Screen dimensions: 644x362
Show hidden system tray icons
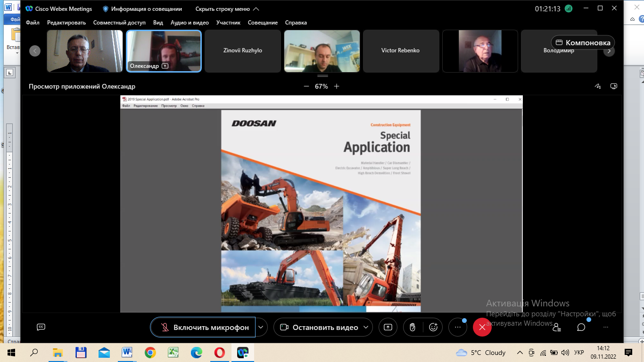tap(520, 353)
